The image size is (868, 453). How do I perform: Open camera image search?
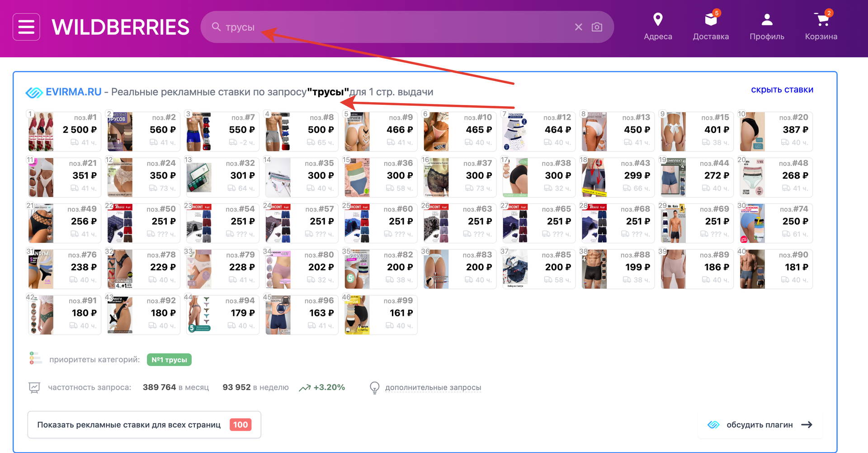[597, 27]
